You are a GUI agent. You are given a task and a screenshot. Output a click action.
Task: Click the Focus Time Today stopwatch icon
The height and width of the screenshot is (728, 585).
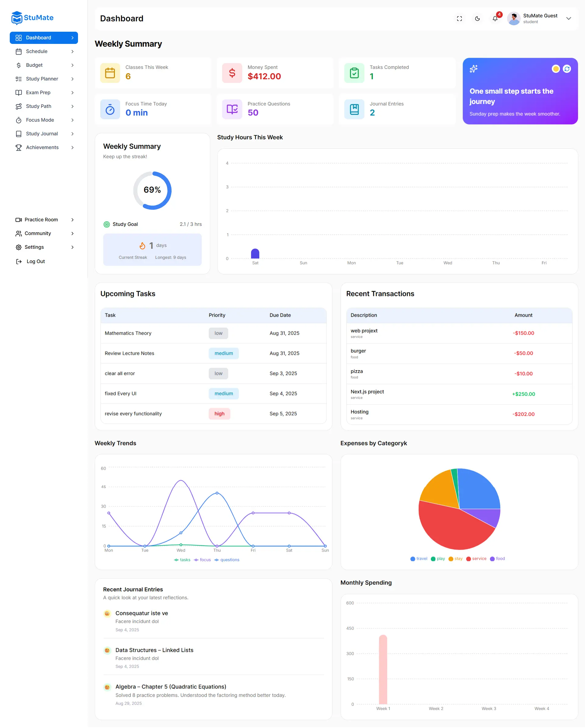110,109
